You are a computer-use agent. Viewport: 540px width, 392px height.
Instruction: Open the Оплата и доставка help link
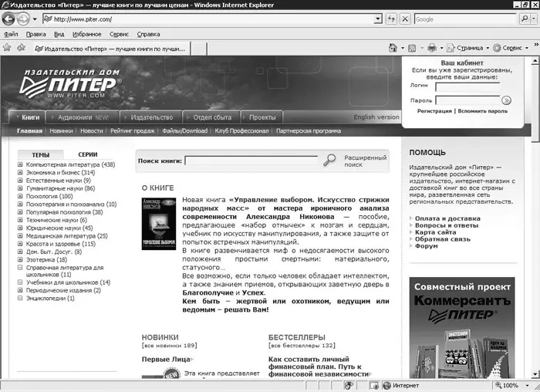(x=447, y=218)
